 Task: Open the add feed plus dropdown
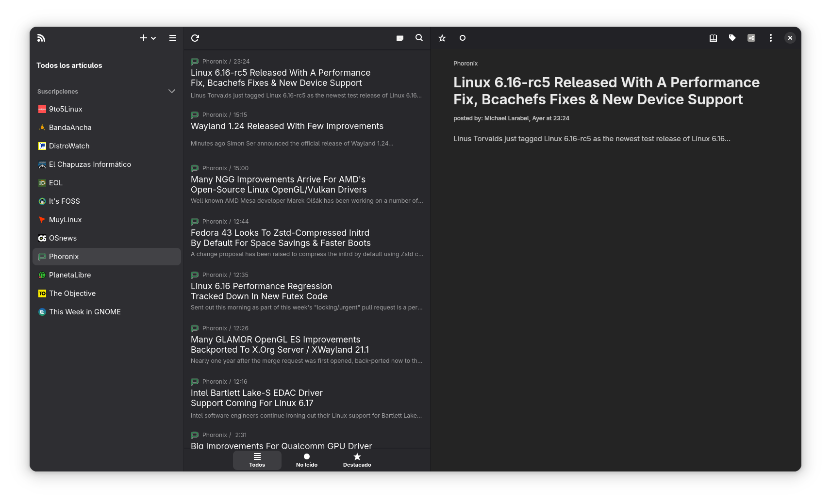coord(148,38)
